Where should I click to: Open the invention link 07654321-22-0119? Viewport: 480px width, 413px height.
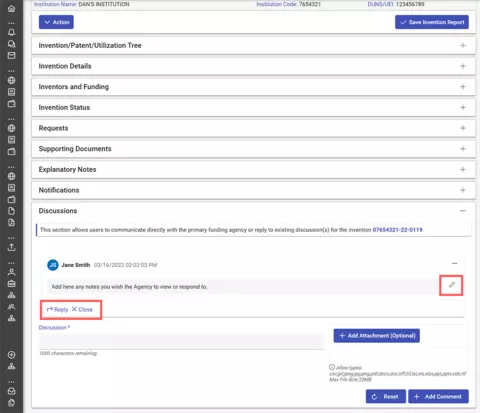click(397, 230)
